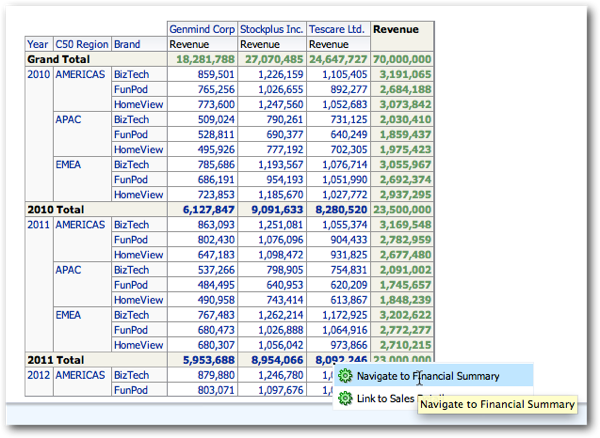Screen dimensions: 600x438
Task: Click the value 1,076,714
Action: click(x=345, y=164)
